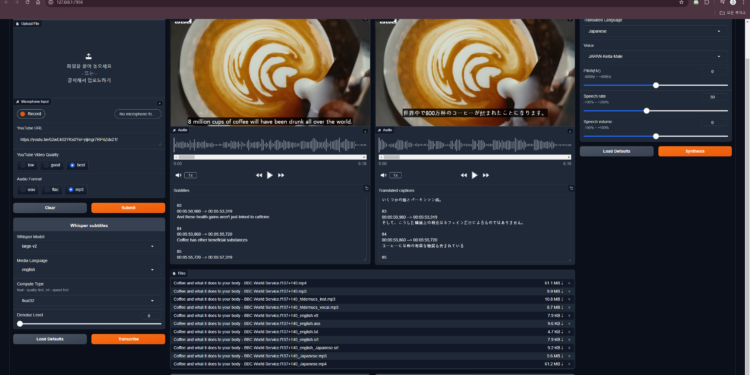Select 'good' YouTube video quality
This screenshot has height=375, width=750.
52,165
